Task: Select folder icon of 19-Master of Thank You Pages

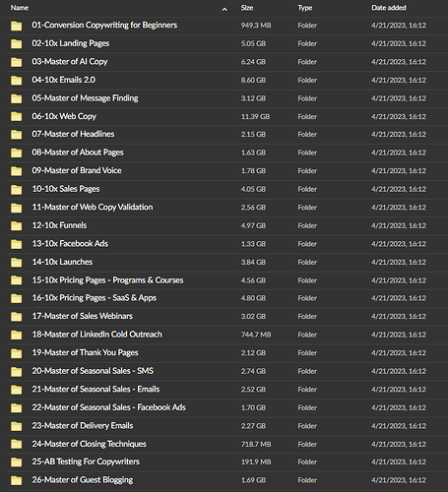Action: pos(17,353)
